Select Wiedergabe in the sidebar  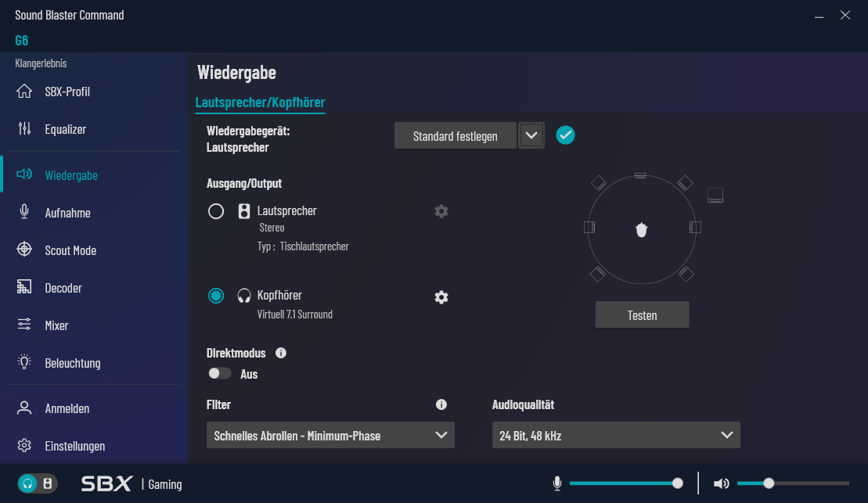71,175
